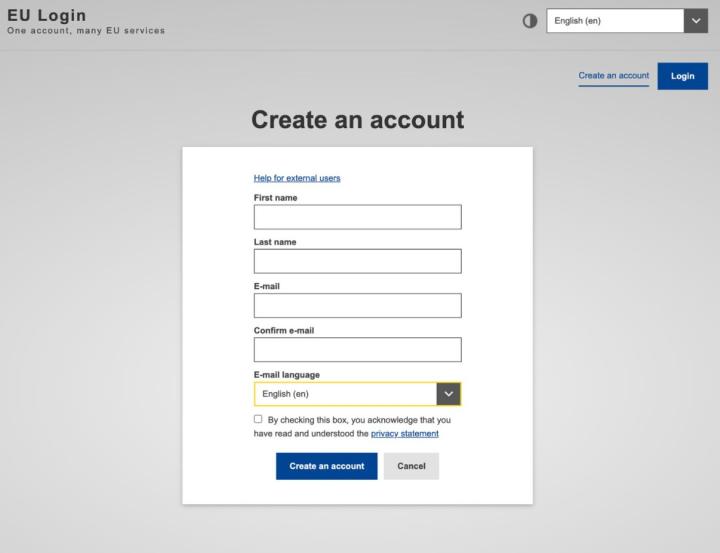Click the Create an account page heading
The height and width of the screenshot is (553, 720).
click(358, 120)
